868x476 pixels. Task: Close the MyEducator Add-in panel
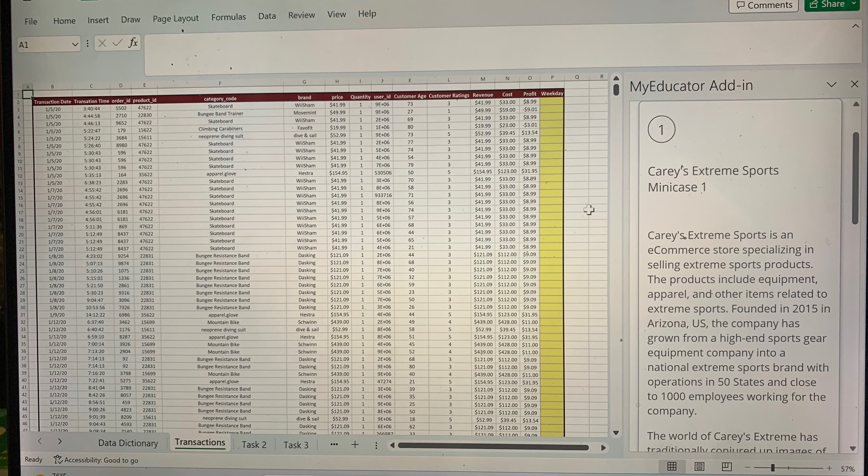coord(854,84)
